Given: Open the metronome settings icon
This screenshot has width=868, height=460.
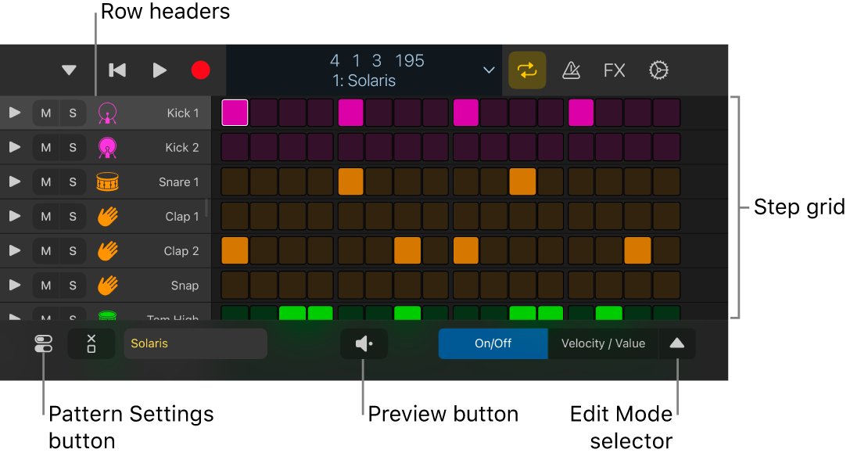Looking at the screenshot, I should click(572, 70).
